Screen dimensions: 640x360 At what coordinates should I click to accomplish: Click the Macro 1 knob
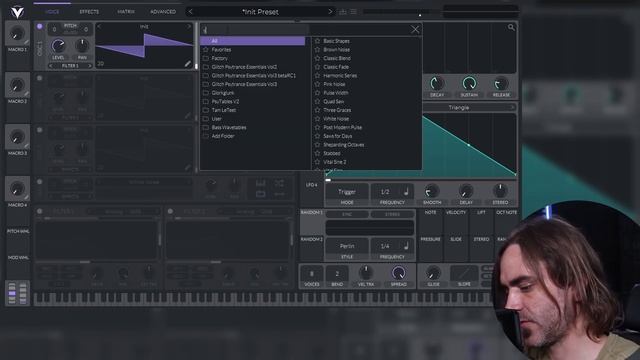click(17, 34)
